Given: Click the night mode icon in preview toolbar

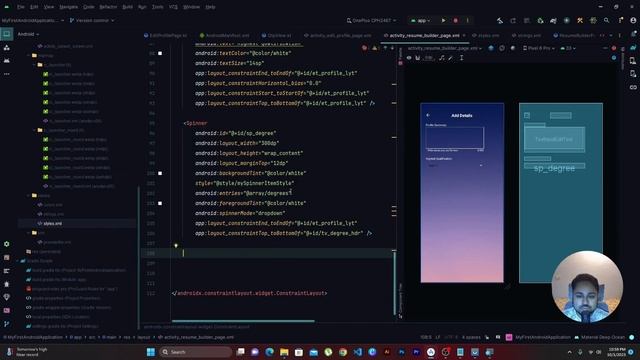Looking at the screenshot, I should pos(513,48).
